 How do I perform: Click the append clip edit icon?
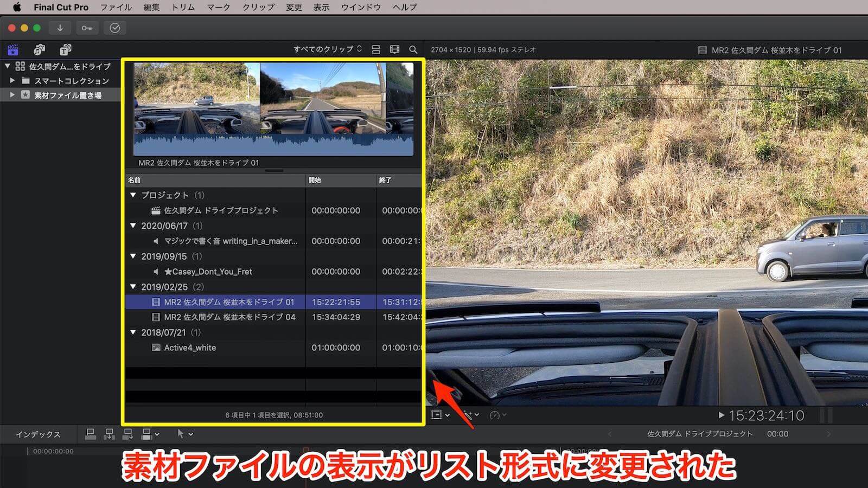tap(127, 434)
